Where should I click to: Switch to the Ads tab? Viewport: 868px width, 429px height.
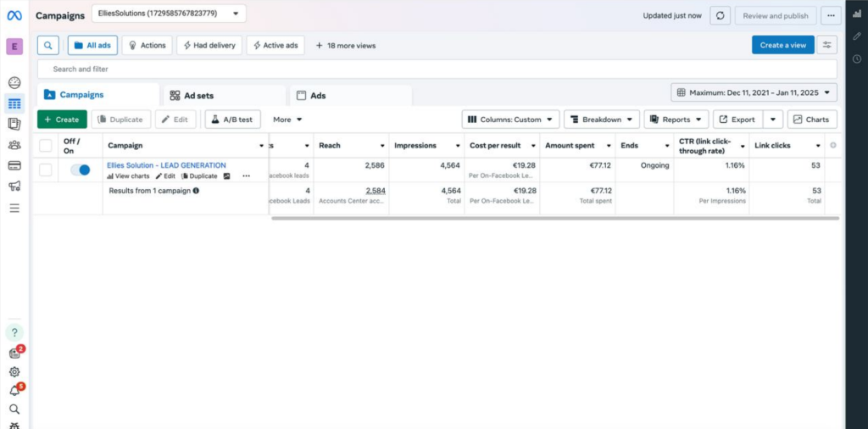[x=351, y=95]
